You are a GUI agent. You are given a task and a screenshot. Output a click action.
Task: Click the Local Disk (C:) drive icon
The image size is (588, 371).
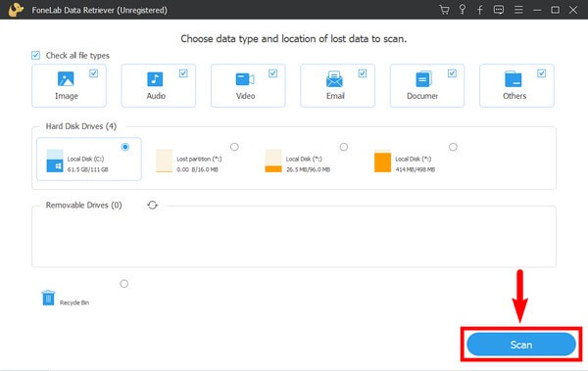pos(55,161)
